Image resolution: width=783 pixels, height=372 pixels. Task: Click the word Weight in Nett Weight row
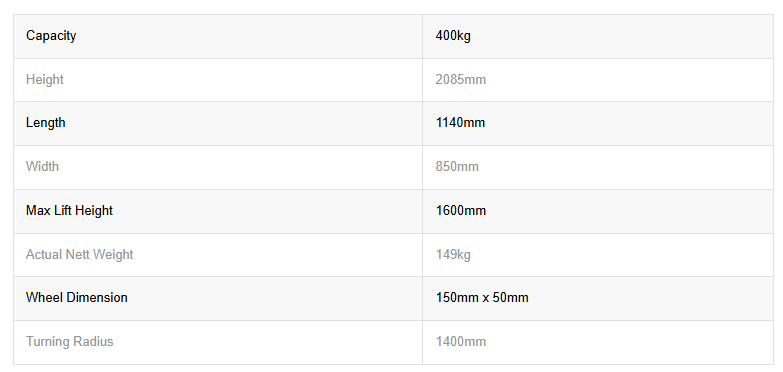(113, 255)
